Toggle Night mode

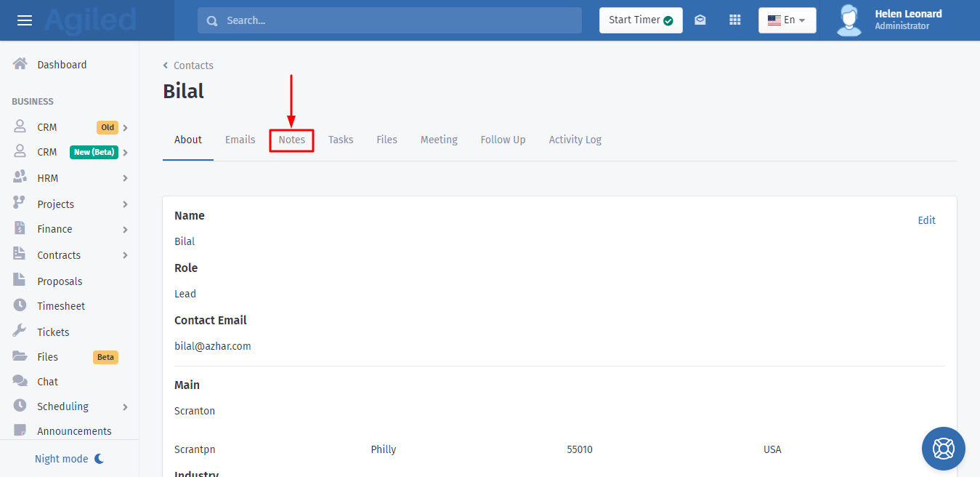tap(70, 459)
